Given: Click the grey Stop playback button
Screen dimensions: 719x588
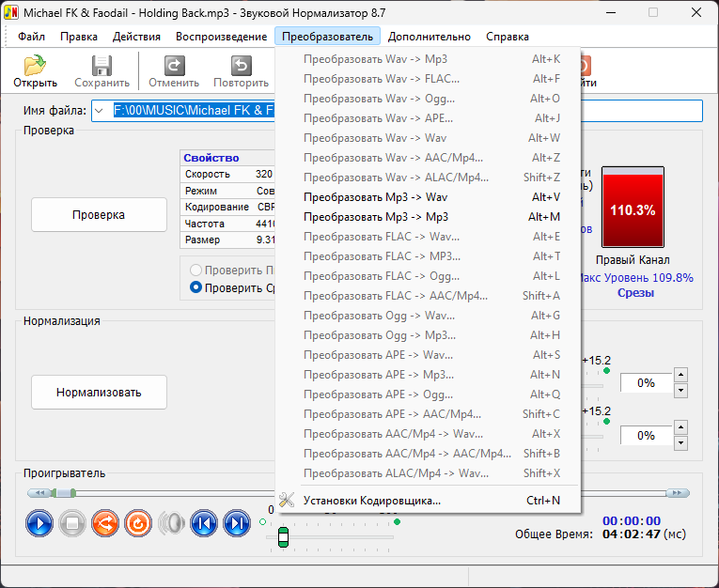Looking at the screenshot, I should (72, 523).
